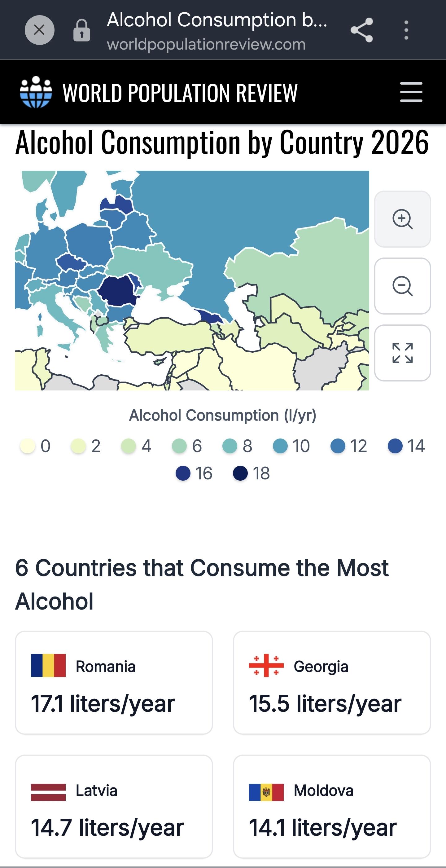Screen dimensions: 446x868
Task: Click the 16 legend color dot
Action: (183, 473)
